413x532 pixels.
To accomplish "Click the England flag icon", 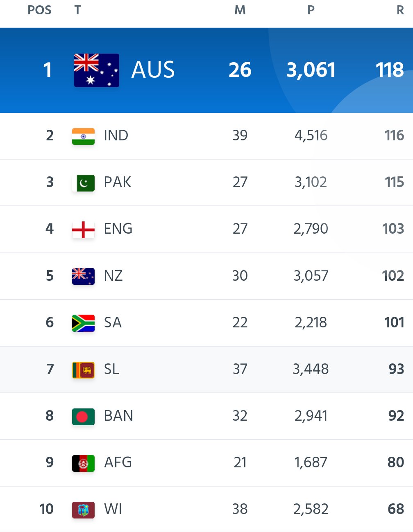I will click(83, 230).
